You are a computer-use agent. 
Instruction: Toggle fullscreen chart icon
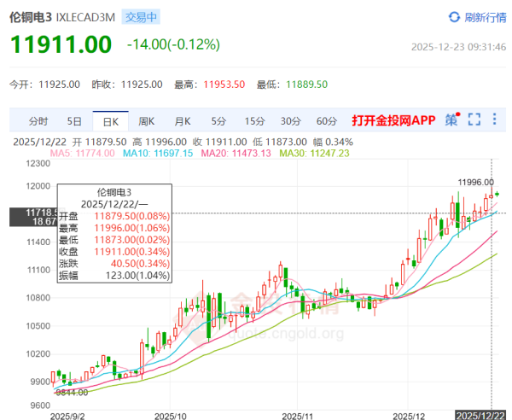click(x=474, y=120)
